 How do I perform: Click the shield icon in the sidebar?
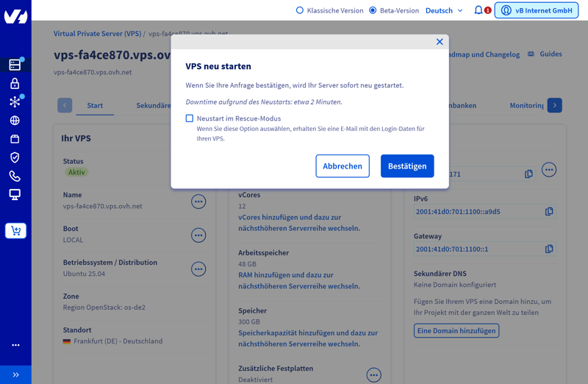(15, 157)
